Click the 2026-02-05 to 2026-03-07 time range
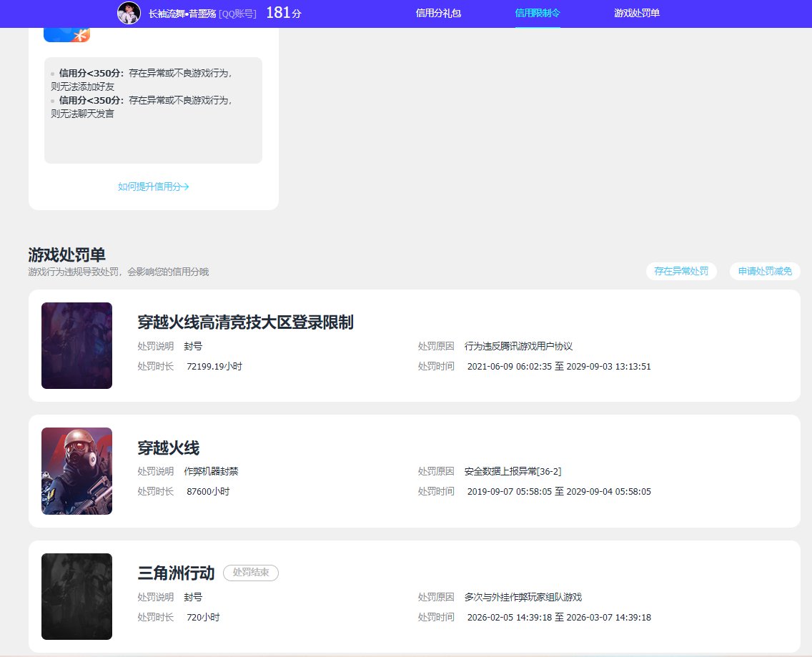 (x=559, y=617)
